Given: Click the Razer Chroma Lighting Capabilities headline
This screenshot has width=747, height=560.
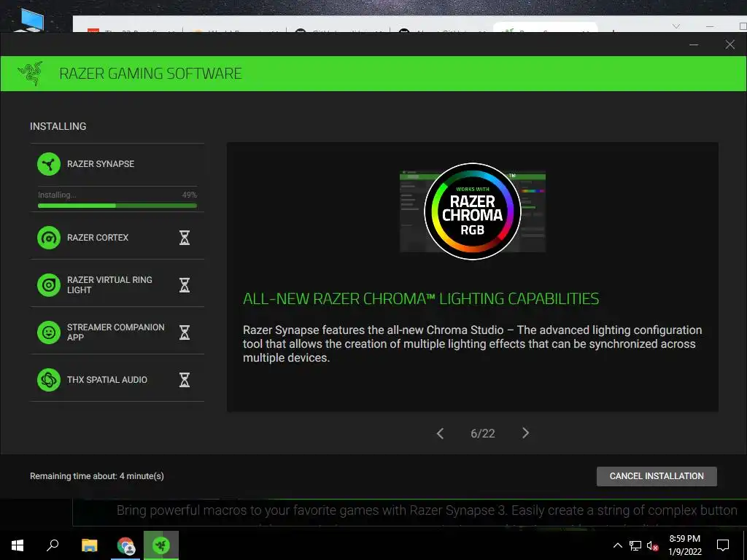Looking at the screenshot, I should pyautogui.click(x=421, y=298).
